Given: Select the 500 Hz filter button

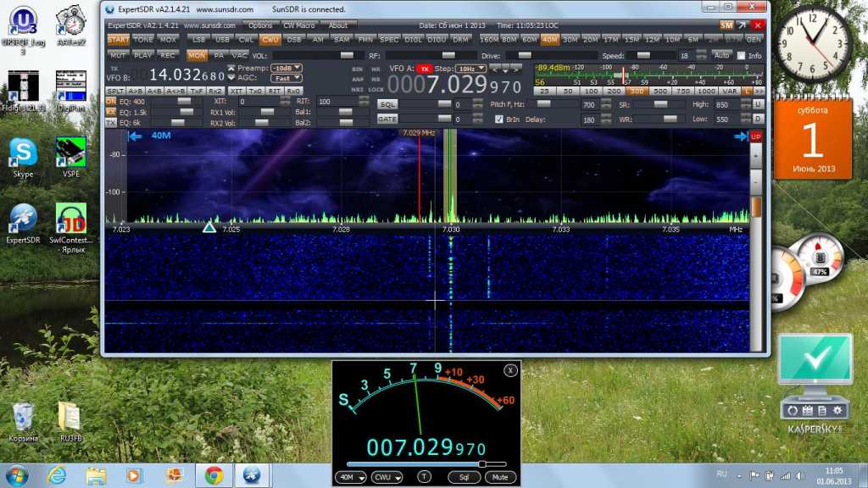Looking at the screenshot, I should pyautogui.click(x=659, y=91).
